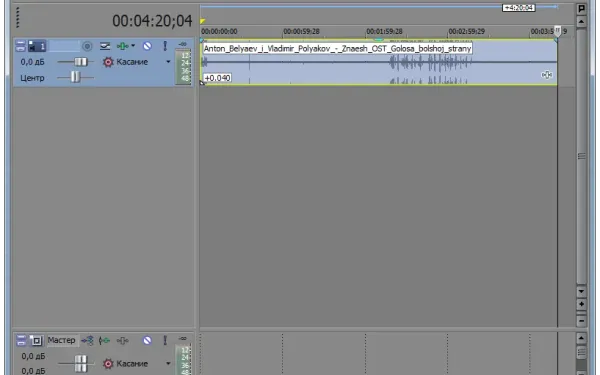Open Master automation settings gear
Screen dimensions: 600x375
pos(108,364)
